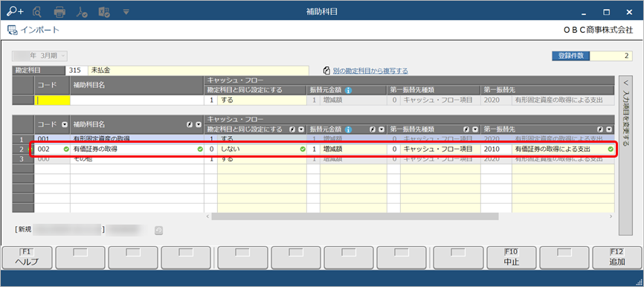Click the scrollbar left arrow under the list
The height and width of the screenshot is (287, 644).
coord(207,216)
